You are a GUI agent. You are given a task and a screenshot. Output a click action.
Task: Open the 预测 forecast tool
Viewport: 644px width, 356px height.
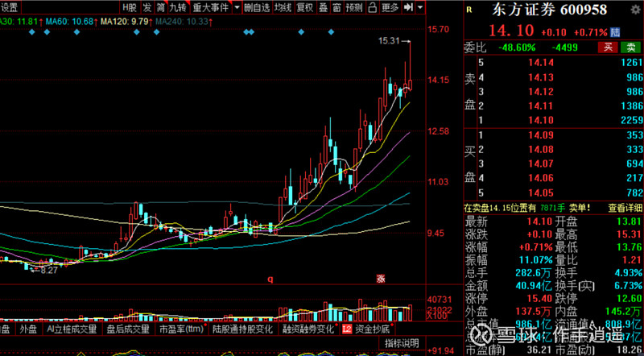tap(354, 7)
